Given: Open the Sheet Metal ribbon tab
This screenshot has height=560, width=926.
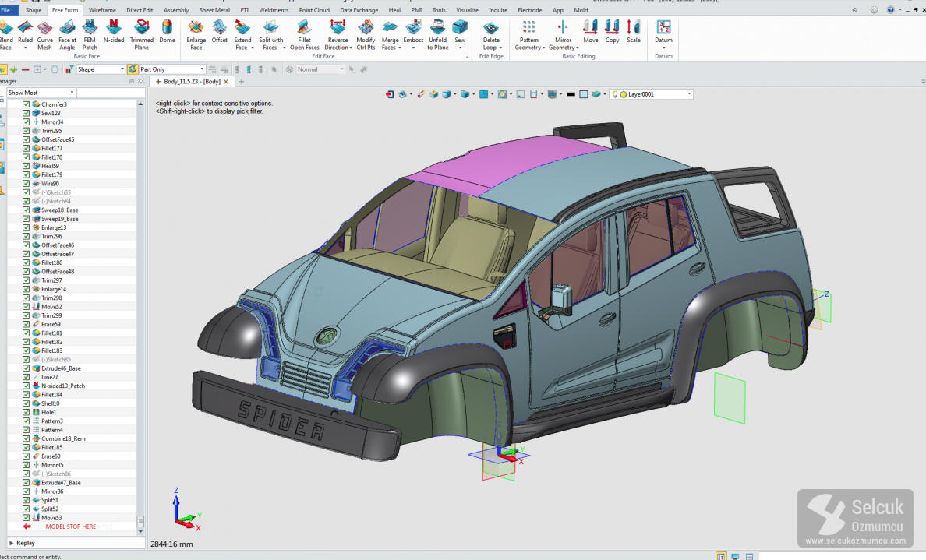Looking at the screenshot, I should 214,10.
